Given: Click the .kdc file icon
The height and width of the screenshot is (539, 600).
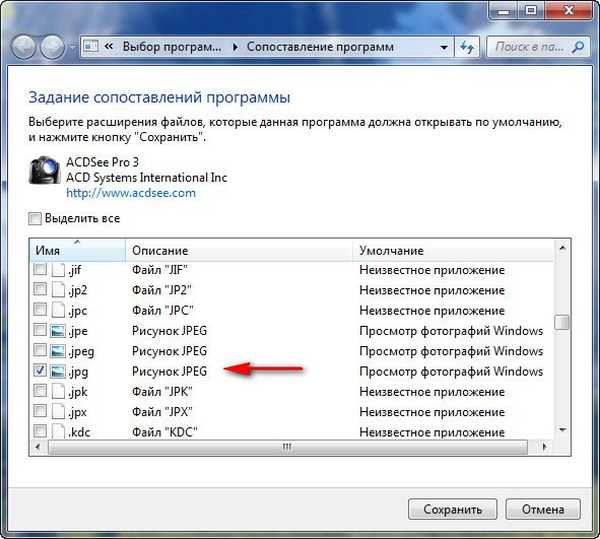Looking at the screenshot, I should coord(58,431).
